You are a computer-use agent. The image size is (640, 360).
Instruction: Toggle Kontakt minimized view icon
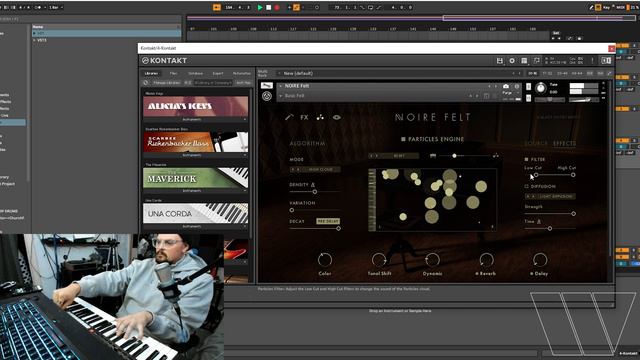(x=536, y=61)
